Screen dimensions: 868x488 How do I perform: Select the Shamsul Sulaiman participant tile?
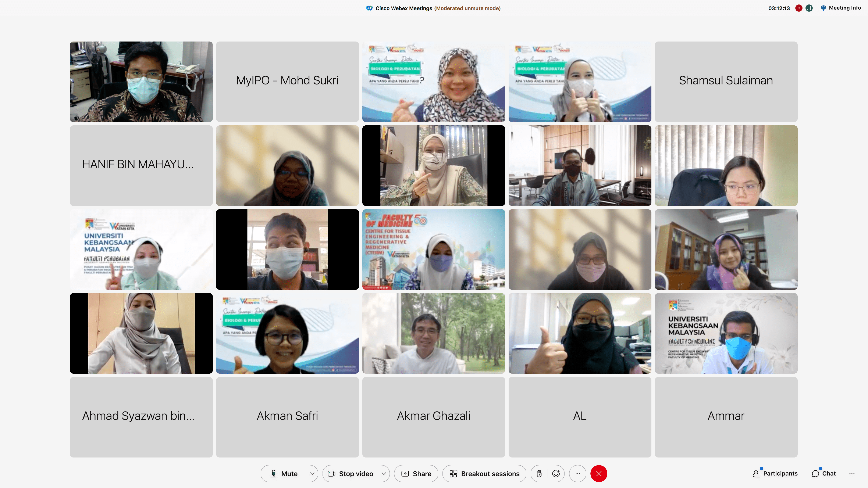(726, 81)
